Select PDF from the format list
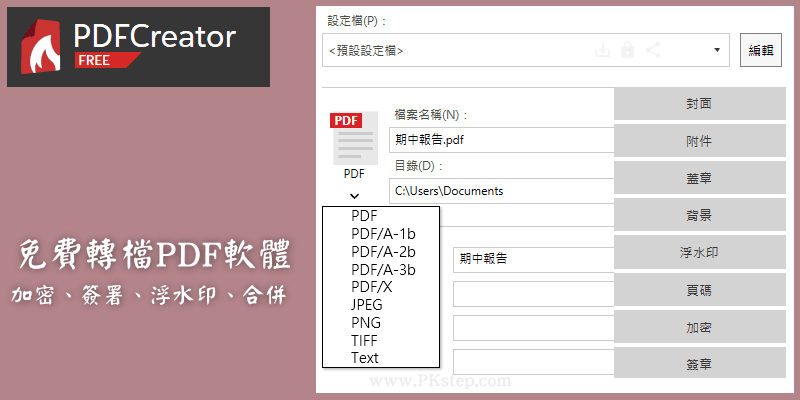The width and height of the screenshot is (800, 400). click(x=364, y=216)
